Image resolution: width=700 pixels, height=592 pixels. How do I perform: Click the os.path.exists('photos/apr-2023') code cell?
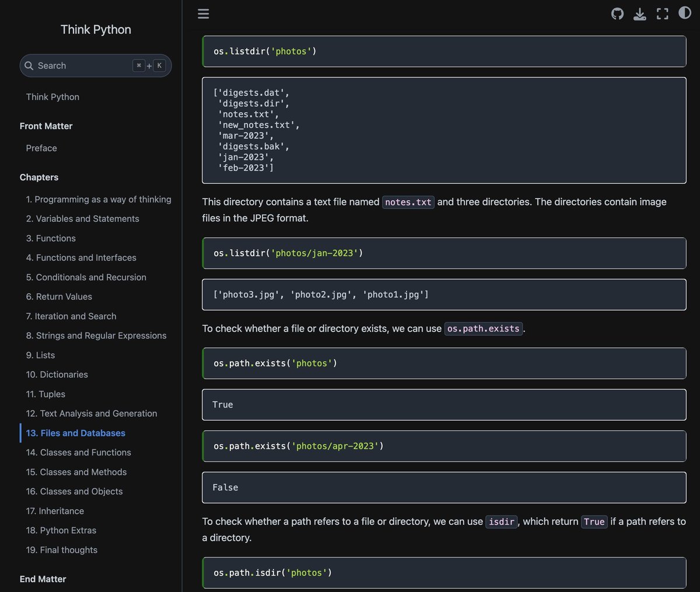444,446
